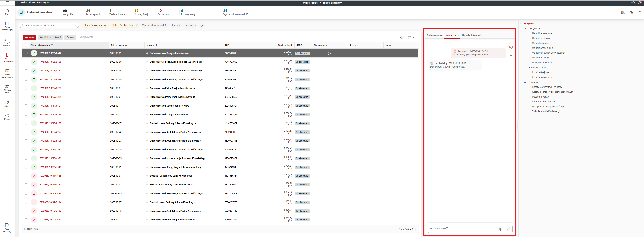Click the notifications bell icon

[x=640, y=3]
